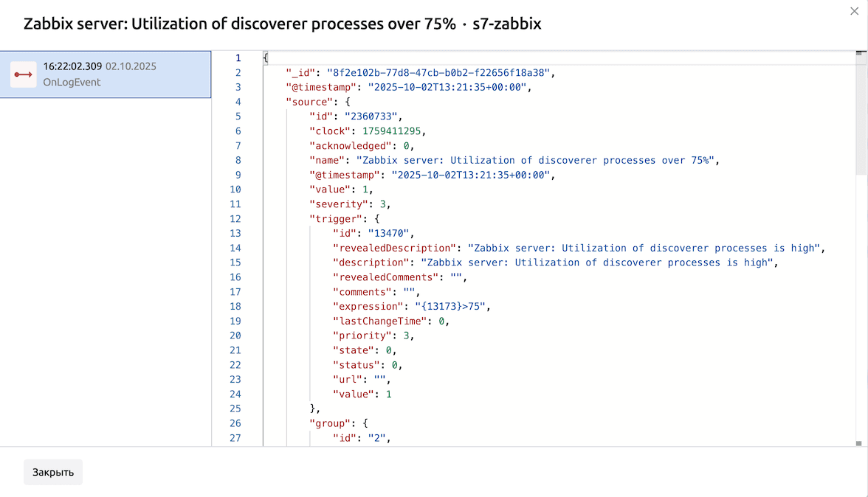This screenshot has width=868, height=497.
Task: Click the OnLogEvent label text
Action: [x=72, y=83]
